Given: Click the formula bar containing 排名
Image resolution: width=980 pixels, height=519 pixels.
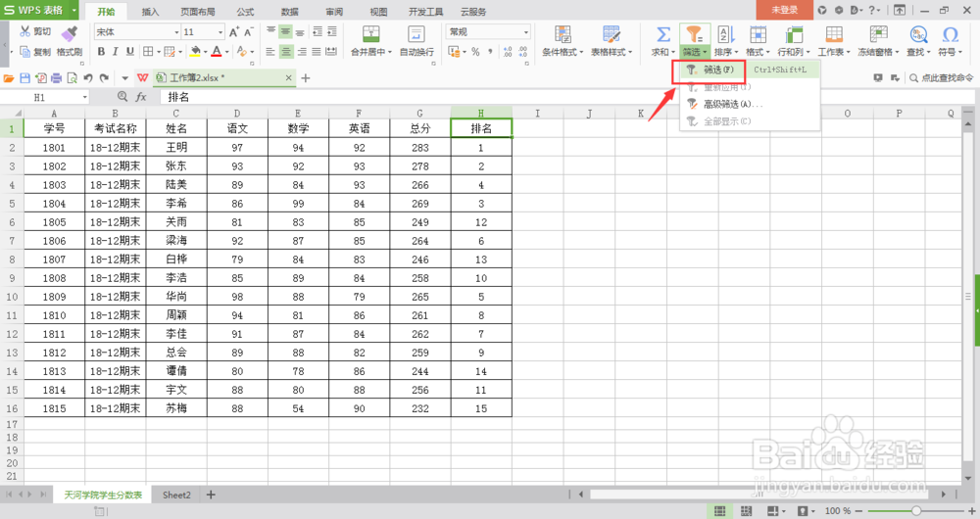Looking at the screenshot, I should 565,97.
